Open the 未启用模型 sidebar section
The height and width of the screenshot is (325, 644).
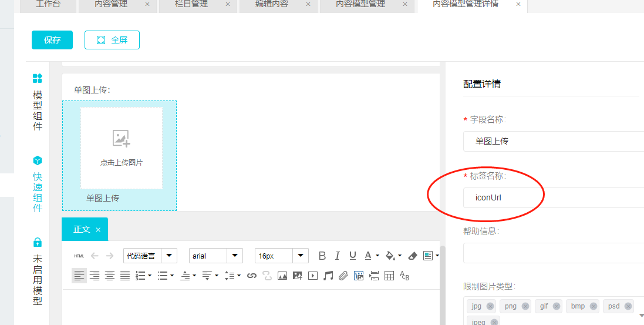pyautogui.click(x=38, y=272)
